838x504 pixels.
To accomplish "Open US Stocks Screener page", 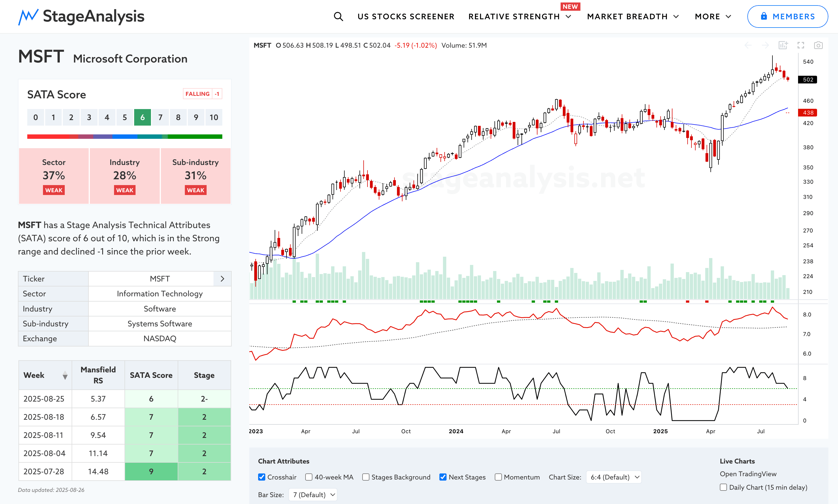I will tap(406, 17).
